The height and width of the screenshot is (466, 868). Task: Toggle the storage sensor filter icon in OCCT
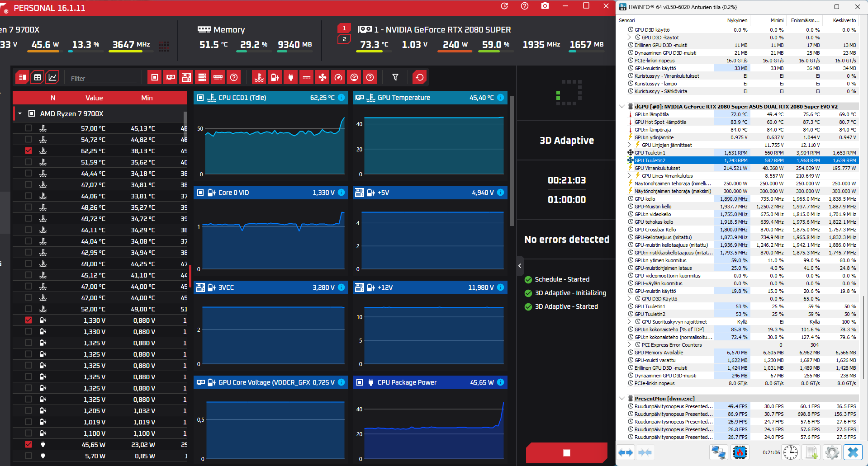coord(202,77)
